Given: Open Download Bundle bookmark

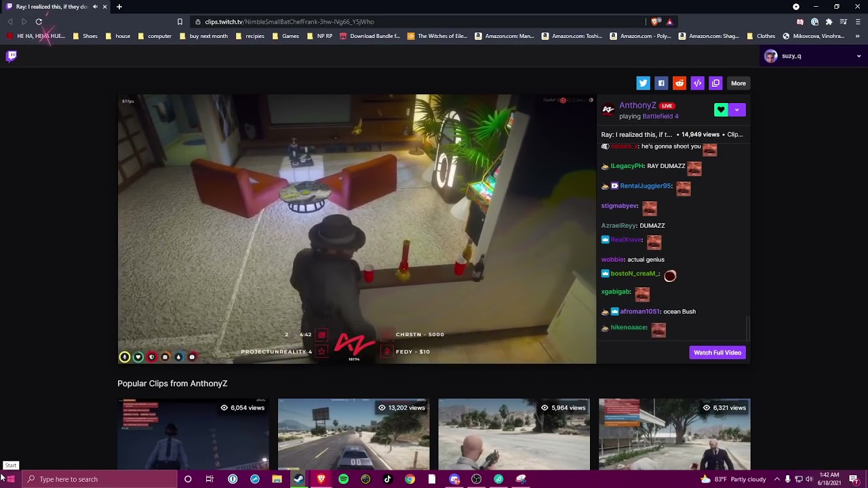Looking at the screenshot, I should 370,36.
